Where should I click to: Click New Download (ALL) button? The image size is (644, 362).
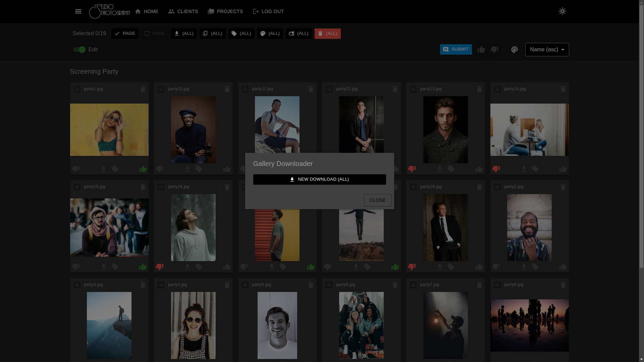319,179
